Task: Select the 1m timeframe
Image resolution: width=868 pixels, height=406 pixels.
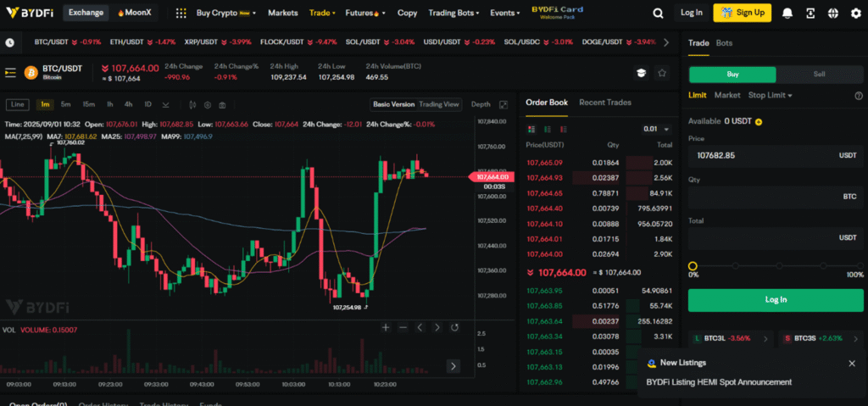Action: 45,104
